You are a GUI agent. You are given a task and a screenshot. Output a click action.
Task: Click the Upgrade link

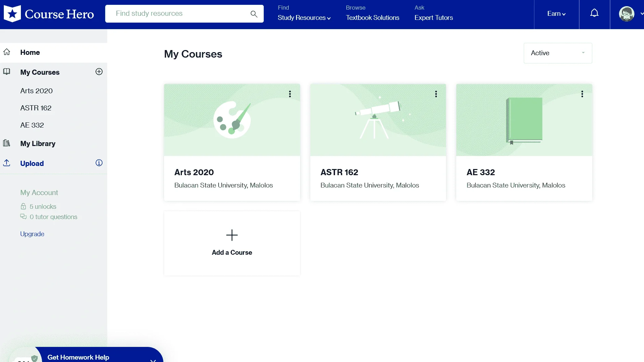(x=32, y=234)
